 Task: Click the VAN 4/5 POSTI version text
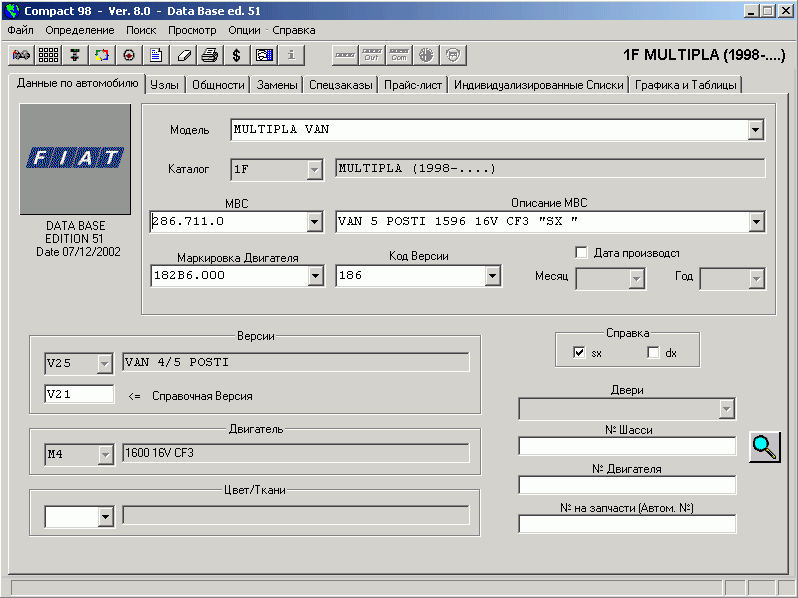[x=177, y=362]
